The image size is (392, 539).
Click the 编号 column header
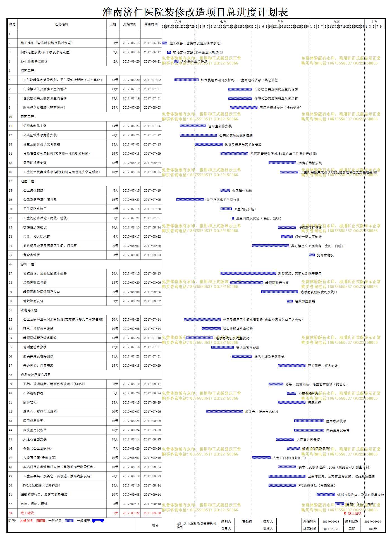(13, 24)
